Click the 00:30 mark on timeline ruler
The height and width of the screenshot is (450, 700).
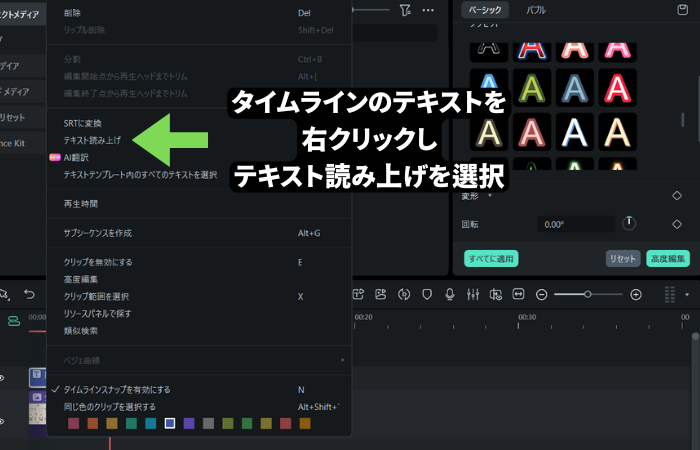[527, 317]
